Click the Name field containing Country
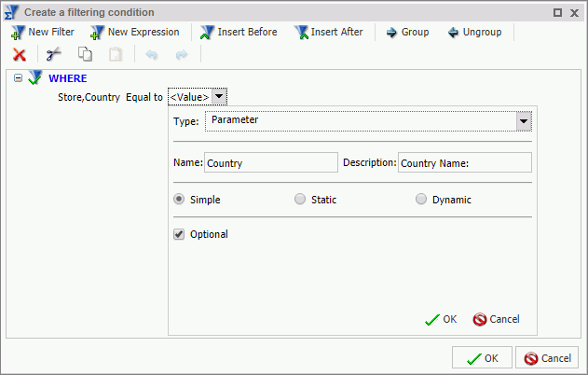Image resolution: width=588 pixels, height=375 pixels. click(x=271, y=162)
